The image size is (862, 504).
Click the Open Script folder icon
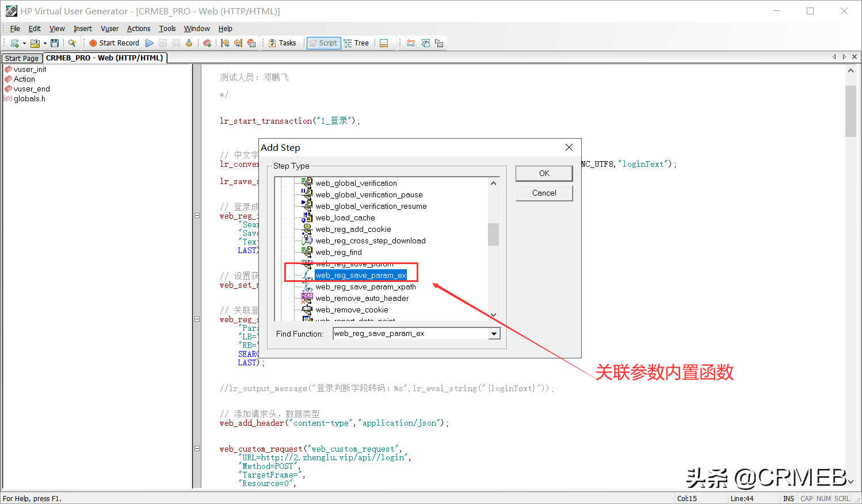pyautogui.click(x=35, y=43)
